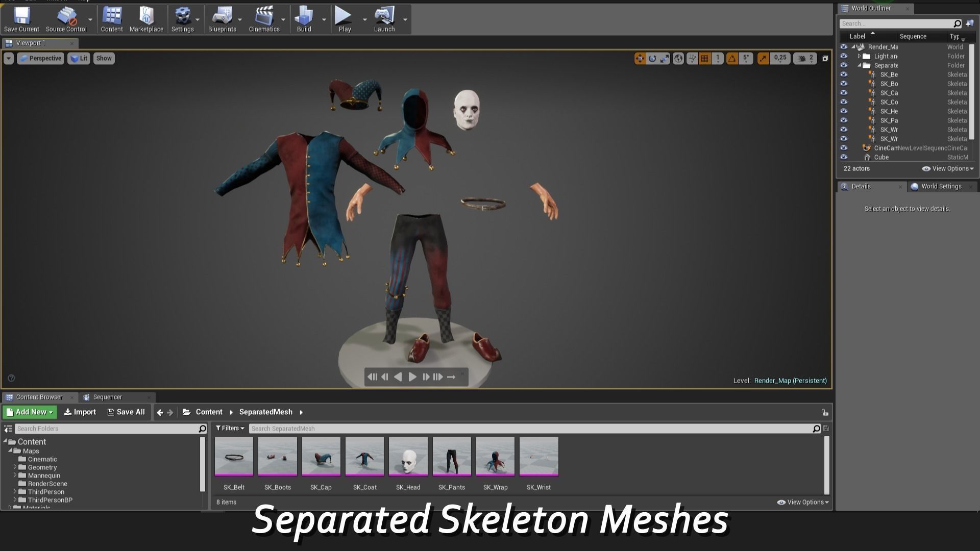Open the Perspective view mode dropdown
980x551 pixels.
40,58
